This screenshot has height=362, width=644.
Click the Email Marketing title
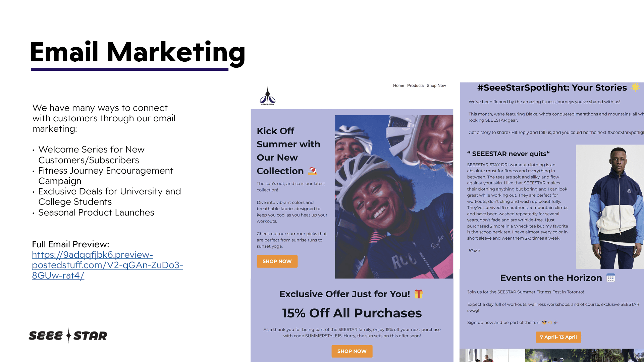click(x=138, y=52)
